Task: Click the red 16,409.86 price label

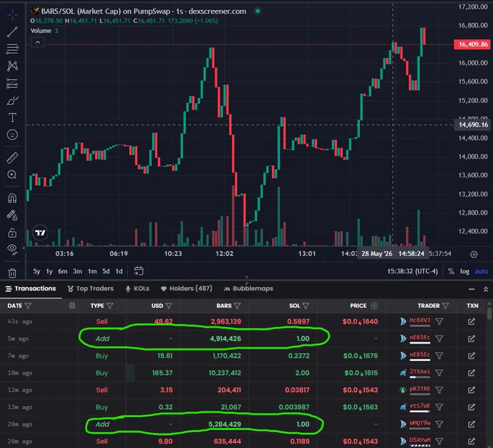Action: click(x=473, y=44)
